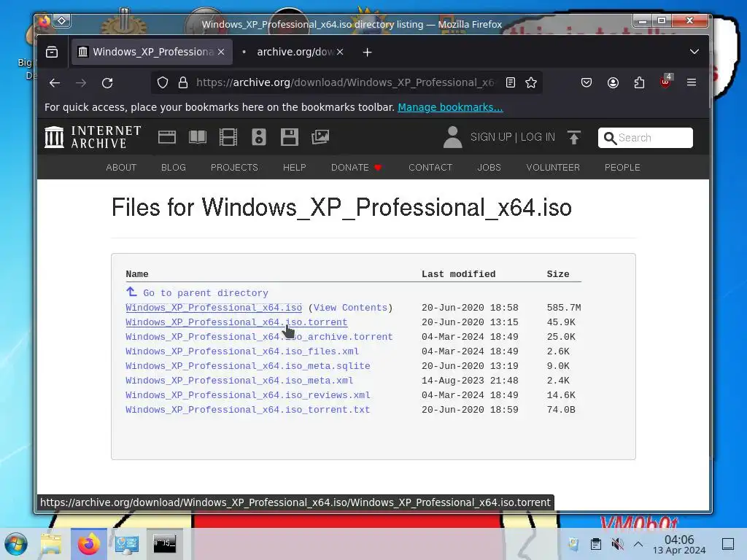
Task: Show site security padlock info
Action: (x=183, y=82)
